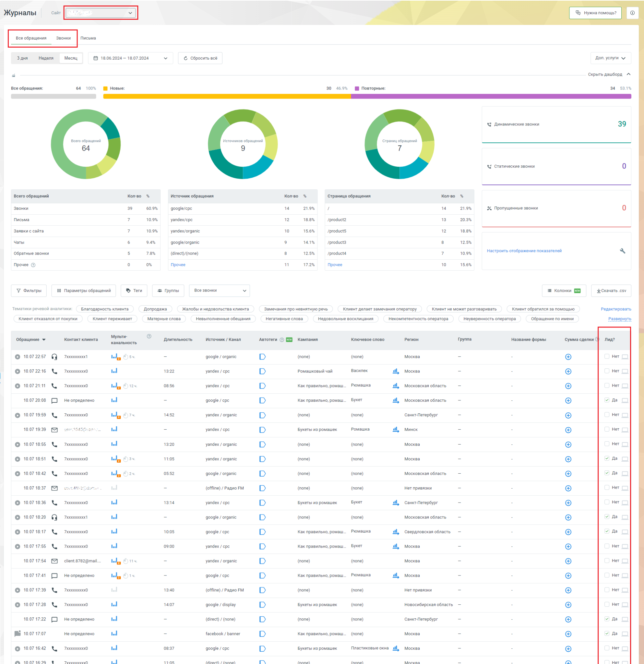Open Доп. услуги dropdown
The height and width of the screenshot is (664, 644).
point(611,58)
